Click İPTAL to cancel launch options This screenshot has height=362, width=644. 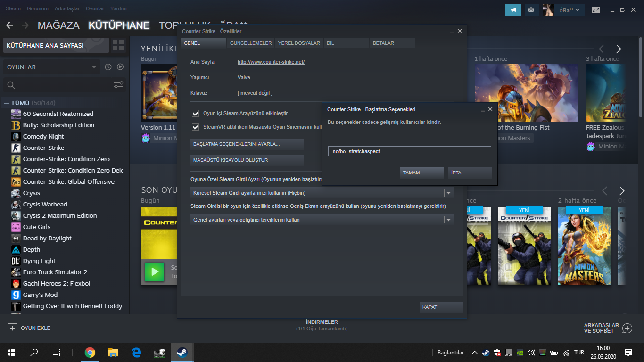[x=470, y=173]
